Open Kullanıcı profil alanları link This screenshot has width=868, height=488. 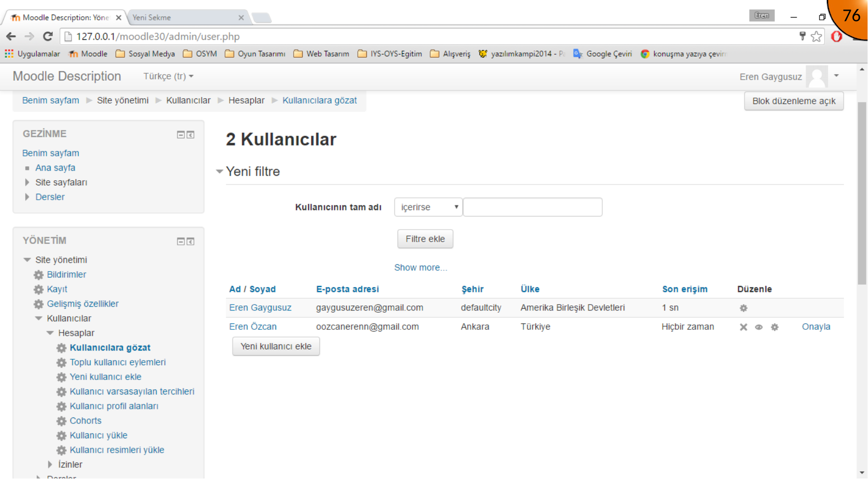(114, 406)
